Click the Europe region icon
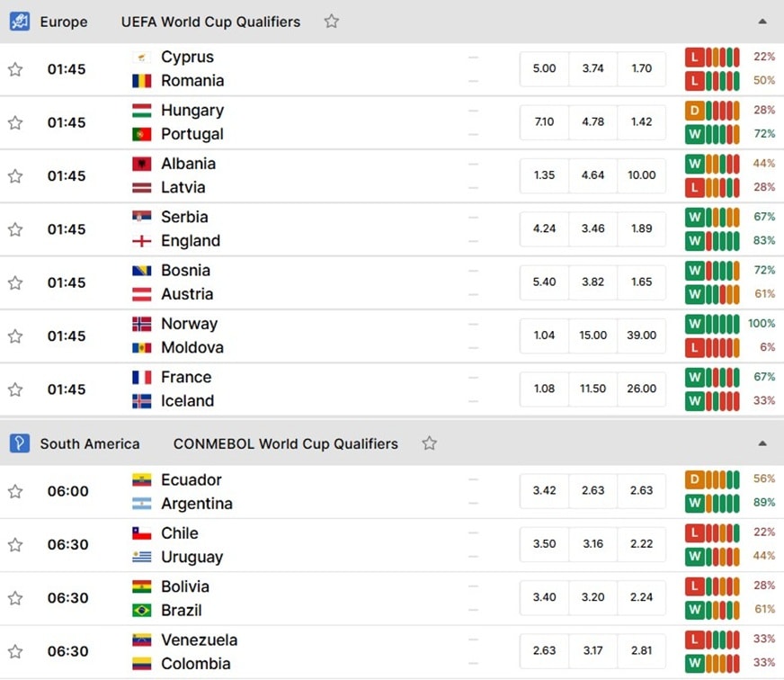784x680 pixels. click(20, 22)
